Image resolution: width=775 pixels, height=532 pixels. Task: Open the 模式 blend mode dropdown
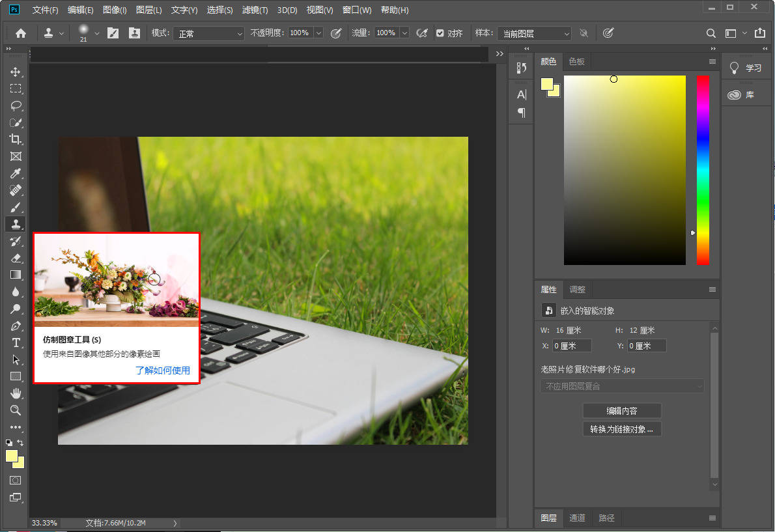[209, 34]
